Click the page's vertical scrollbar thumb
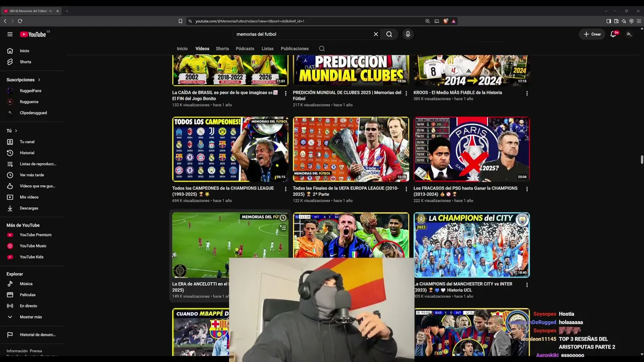Screen dimensions: 644x362 pyautogui.click(x=641, y=160)
